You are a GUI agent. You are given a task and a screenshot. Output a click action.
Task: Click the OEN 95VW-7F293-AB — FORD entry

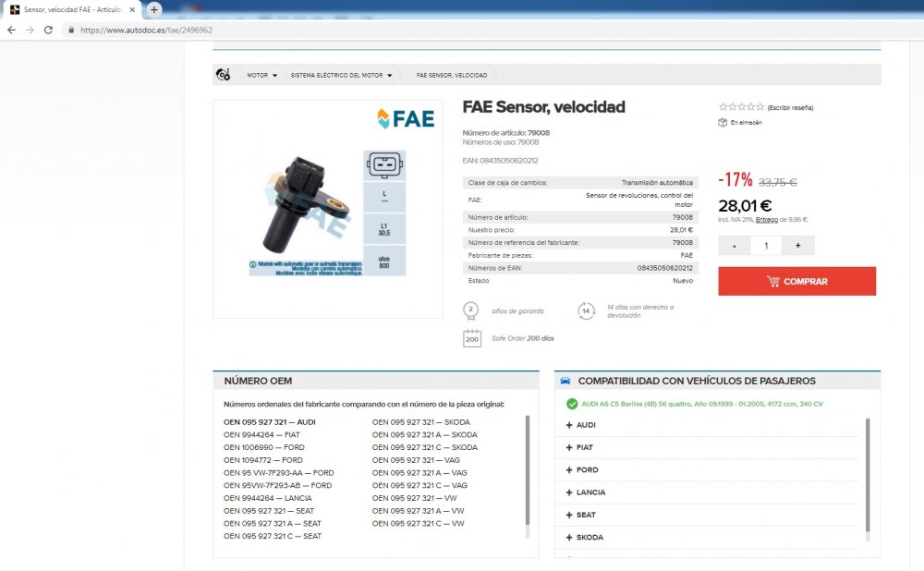click(277, 486)
